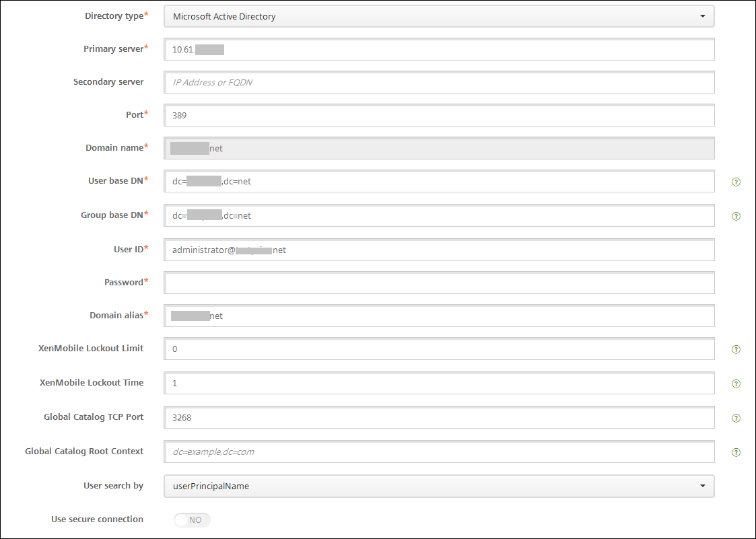This screenshot has width=756, height=539.
Task: Select the XenMobile Lockout Limit field
Action: [x=439, y=349]
